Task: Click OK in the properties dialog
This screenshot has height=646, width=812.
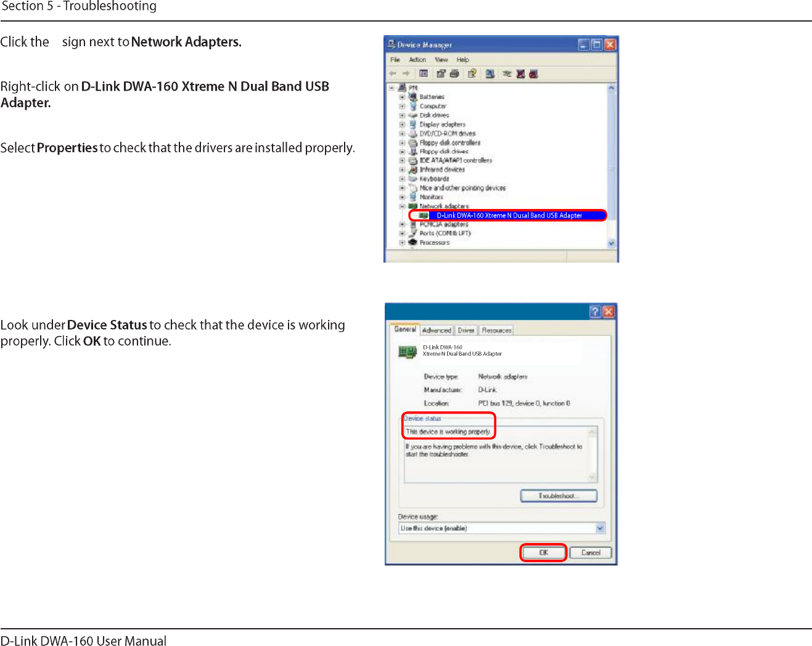Action: (543, 552)
